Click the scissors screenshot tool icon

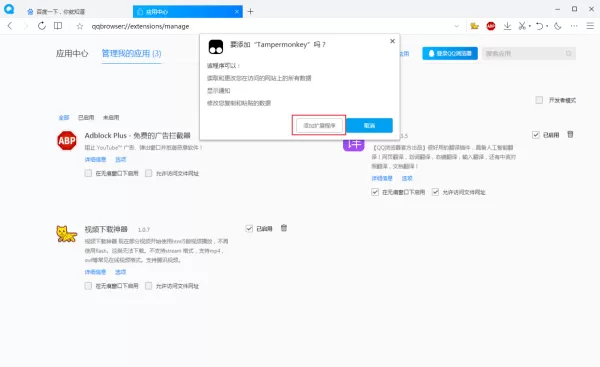522,26
